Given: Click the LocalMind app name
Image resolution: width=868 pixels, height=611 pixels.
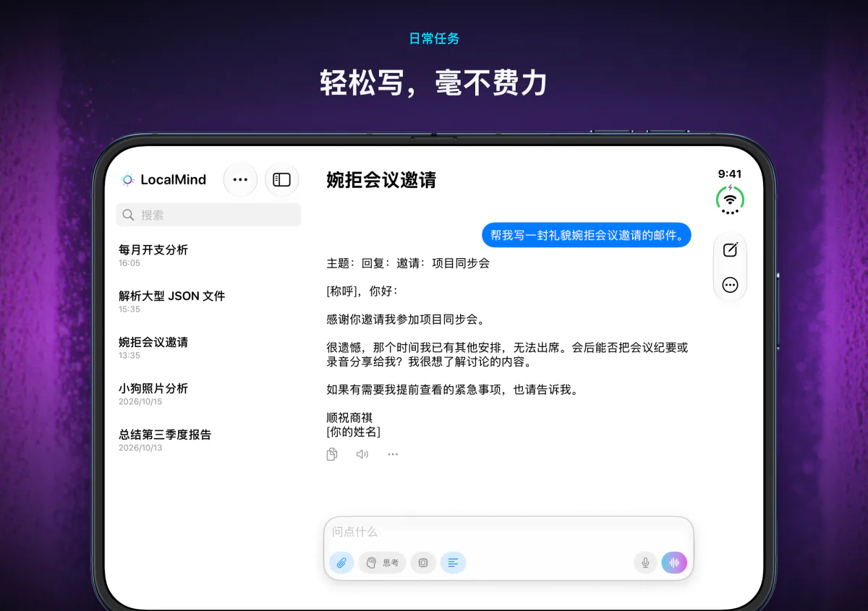Looking at the screenshot, I should 174,179.
